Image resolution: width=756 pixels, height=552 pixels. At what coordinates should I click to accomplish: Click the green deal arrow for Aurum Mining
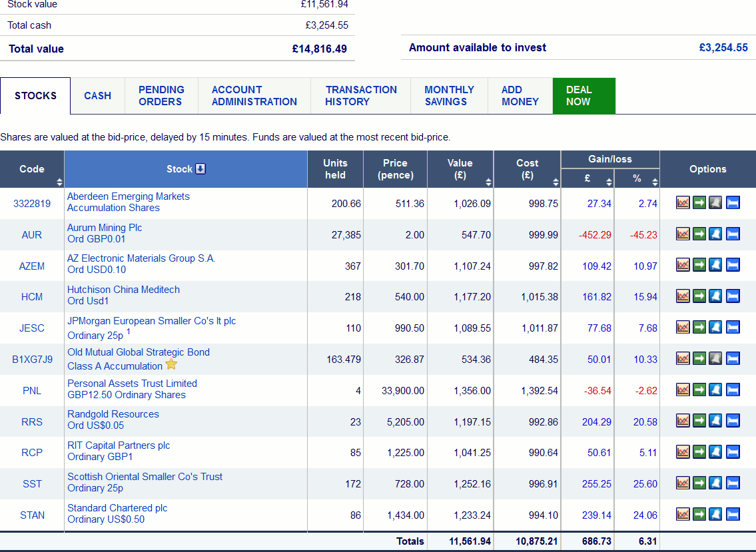699,234
